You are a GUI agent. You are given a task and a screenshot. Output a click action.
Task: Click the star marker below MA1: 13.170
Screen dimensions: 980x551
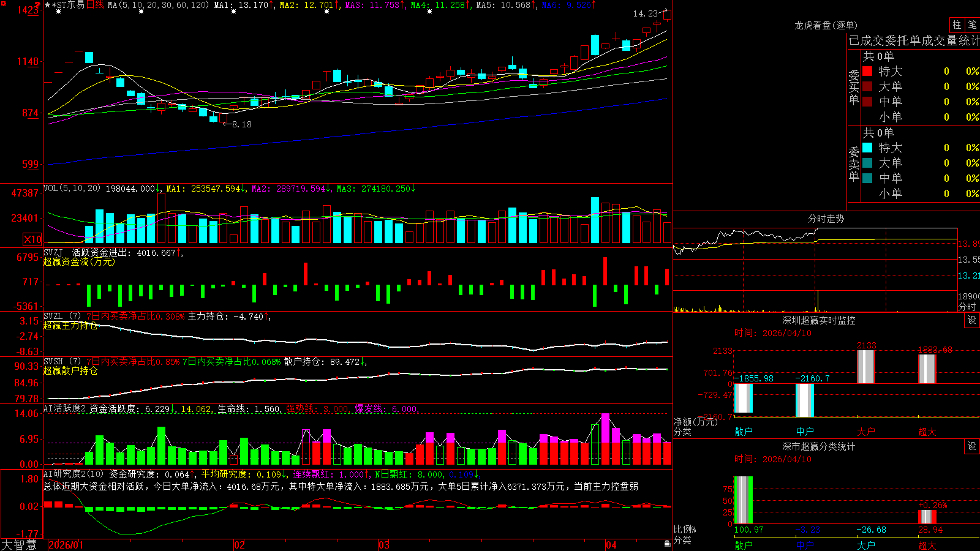coord(233,12)
